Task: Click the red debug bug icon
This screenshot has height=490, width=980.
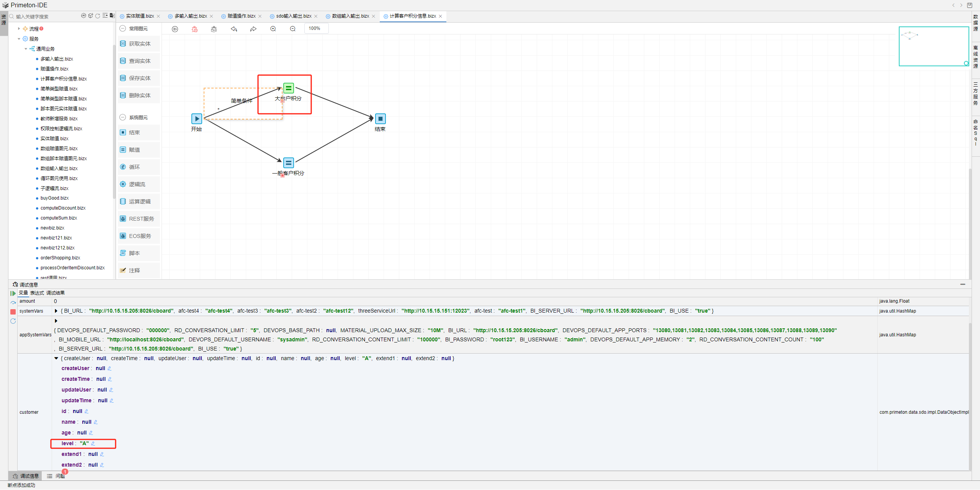Action: [x=194, y=29]
